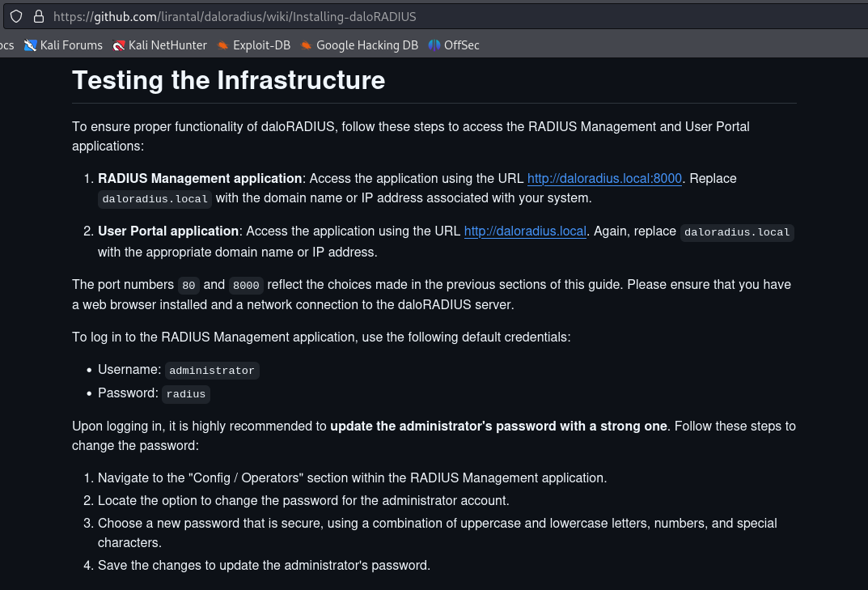The width and height of the screenshot is (868, 590).
Task: Open the Kali NetHunter bookmark
Action: (x=160, y=45)
